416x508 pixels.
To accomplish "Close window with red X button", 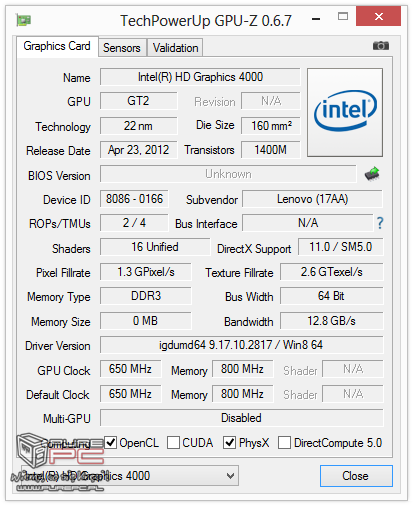I will [x=378, y=16].
